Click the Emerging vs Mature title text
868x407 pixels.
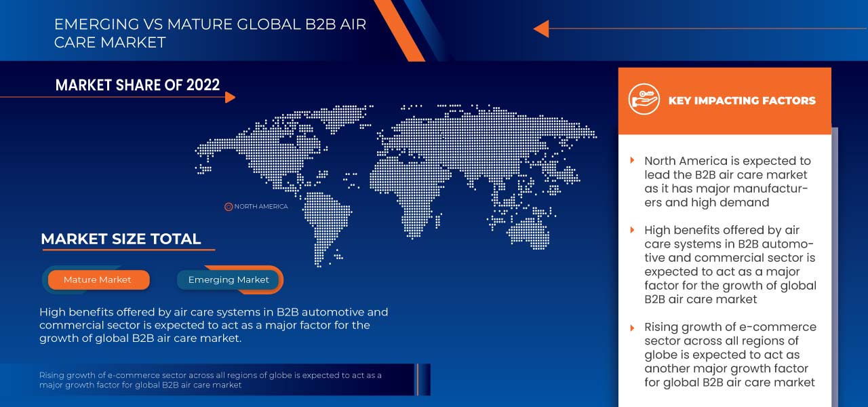click(210, 33)
